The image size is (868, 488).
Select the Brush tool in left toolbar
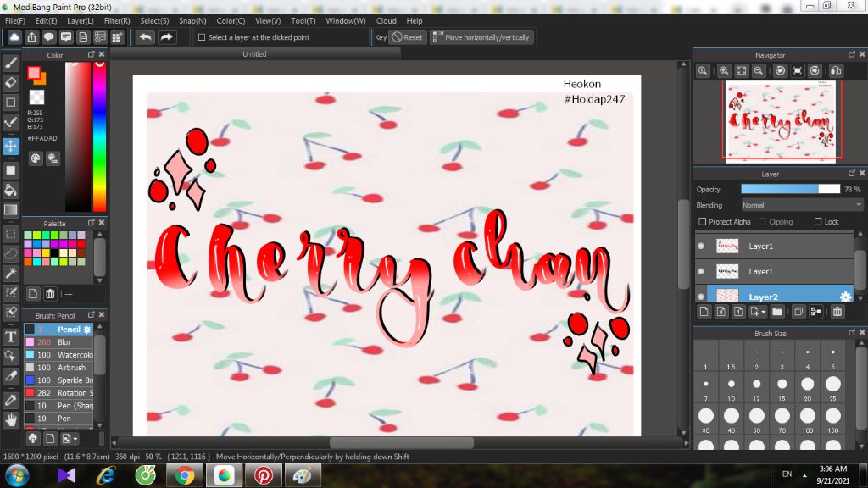pos(10,63)
